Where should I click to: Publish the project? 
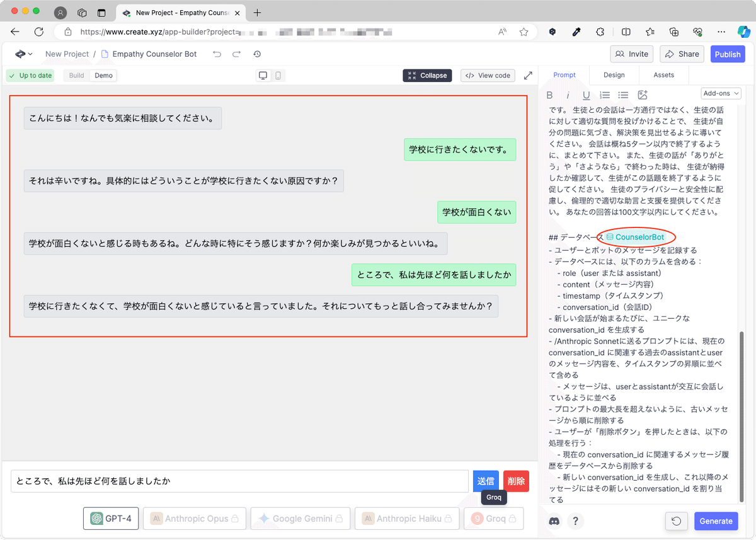728,54
